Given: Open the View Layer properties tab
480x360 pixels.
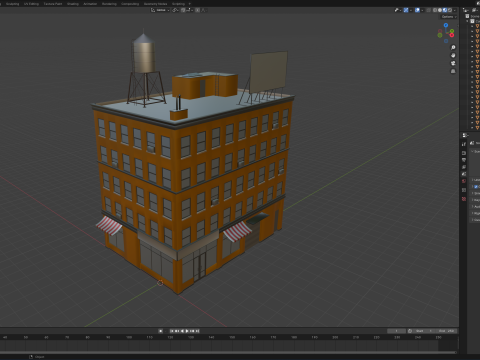Looking at the screenshot, I should [x=464, y=167].
